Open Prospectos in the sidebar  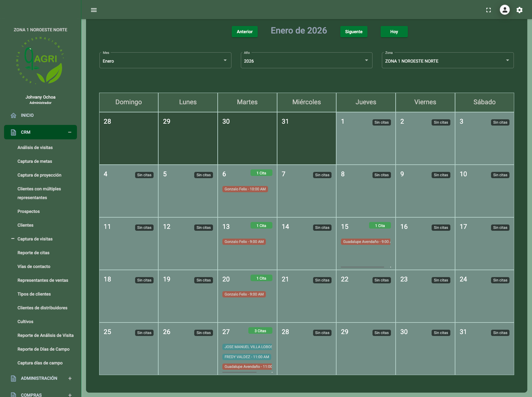click(28, 211)
